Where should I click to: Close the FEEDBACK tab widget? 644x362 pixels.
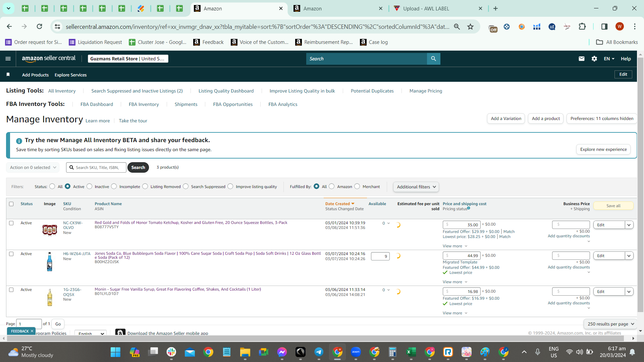click(x=32, y=331)
